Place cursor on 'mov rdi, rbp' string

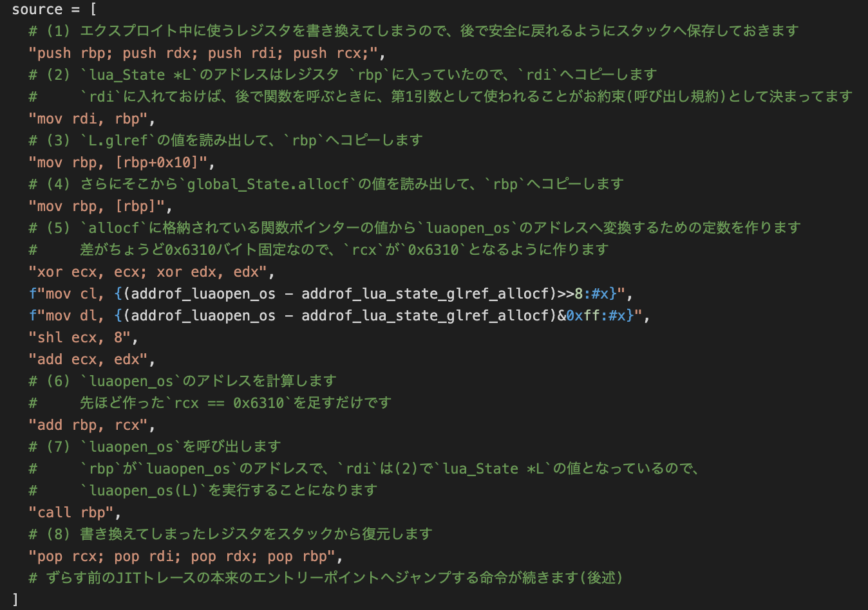click(91, 118)
